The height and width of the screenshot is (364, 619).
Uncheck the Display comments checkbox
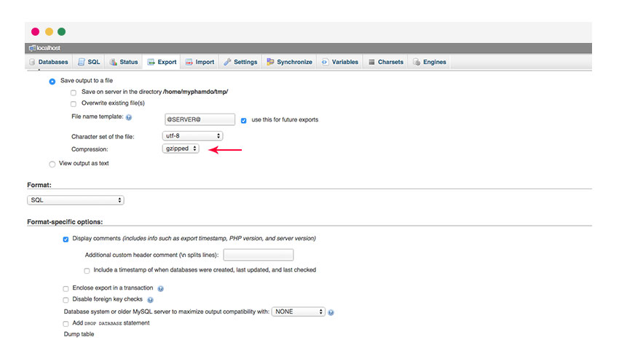tap(66, 239)
